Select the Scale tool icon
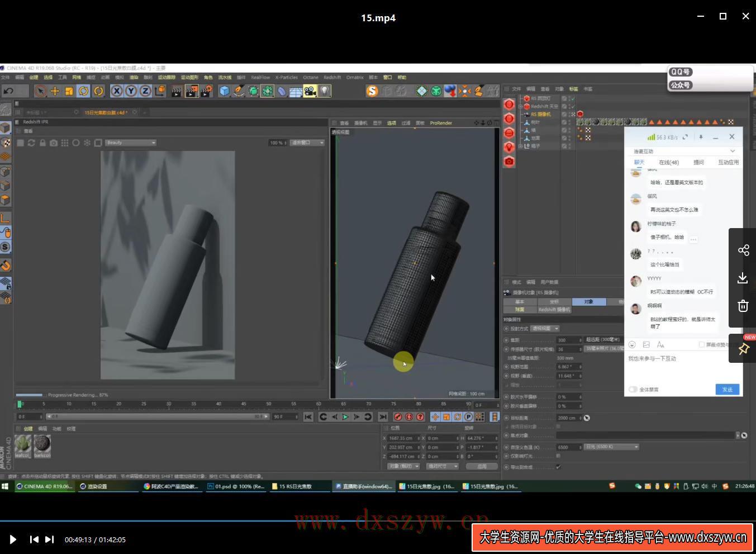Image resolution: width=756 pixels, height=554 pixels. 69,91
